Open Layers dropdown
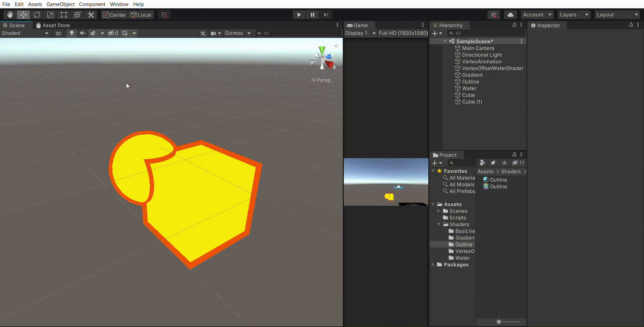 (574, 15)
